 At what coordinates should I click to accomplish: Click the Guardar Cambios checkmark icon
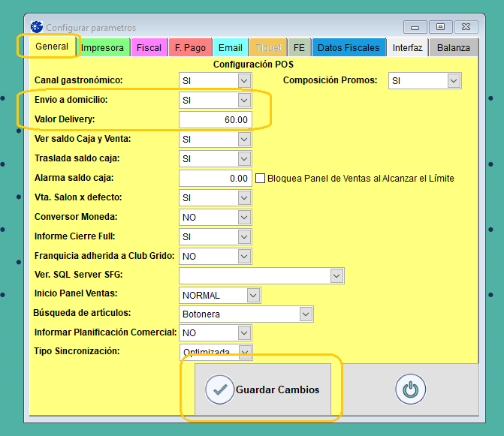(x=220, y=389)
